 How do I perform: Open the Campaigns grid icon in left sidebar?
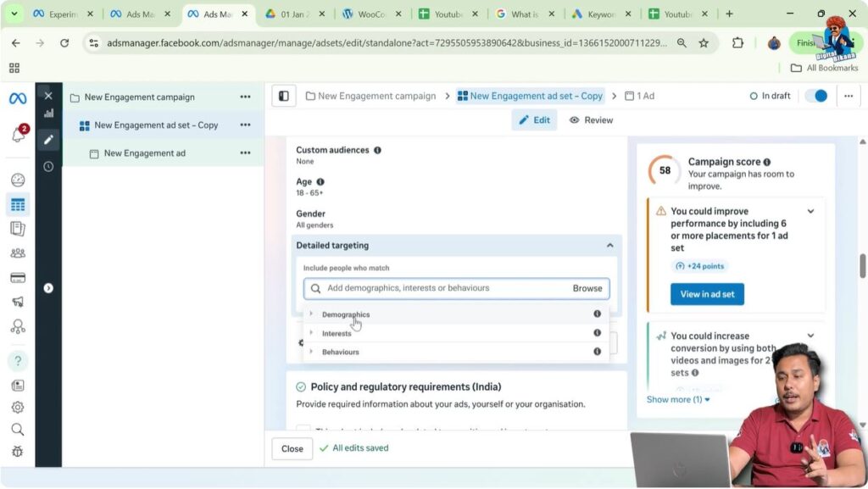pyautogui.click(x=18, y=203)
